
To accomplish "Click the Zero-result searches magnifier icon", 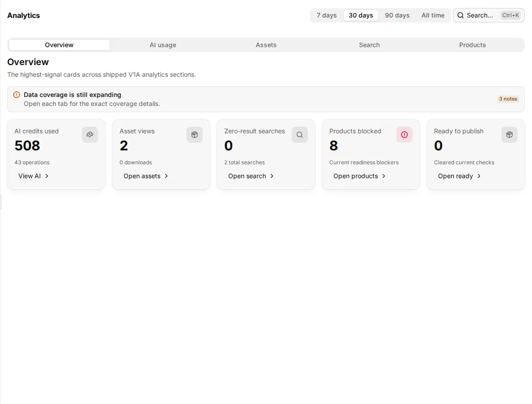I will [x=300, y=135].
